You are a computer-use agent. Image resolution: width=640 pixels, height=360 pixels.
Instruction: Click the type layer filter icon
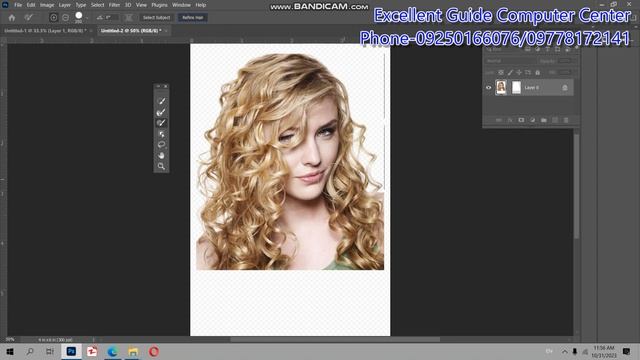tap(547, 49)
